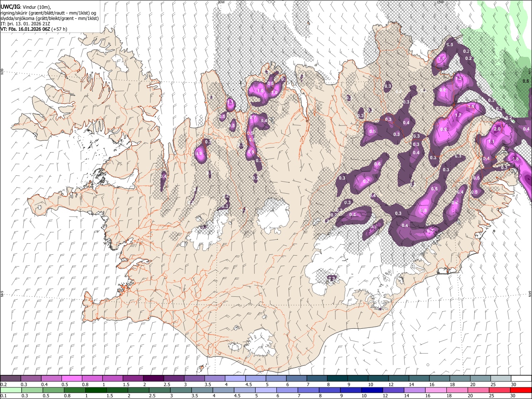Pick the lilac swatch labeled 14 in bottom legend row
Viewport: 532px width, 399px height.
pos(415,390)
